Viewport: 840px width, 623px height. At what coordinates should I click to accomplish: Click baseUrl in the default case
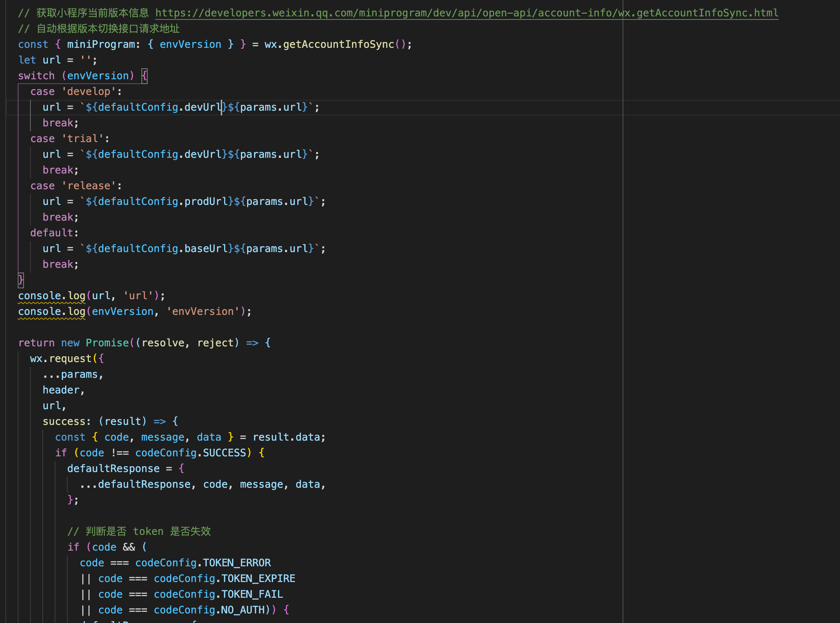(x=206, y=249)
